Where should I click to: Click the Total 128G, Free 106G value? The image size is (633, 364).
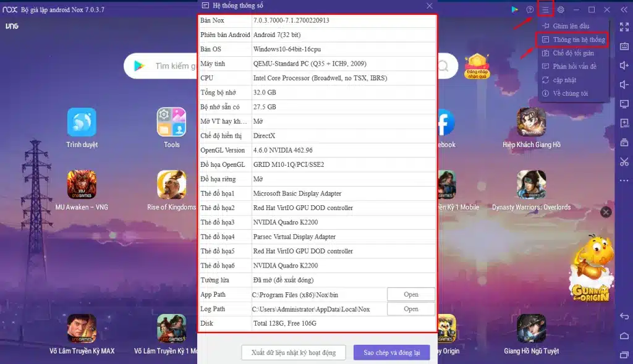click(284, 323)
